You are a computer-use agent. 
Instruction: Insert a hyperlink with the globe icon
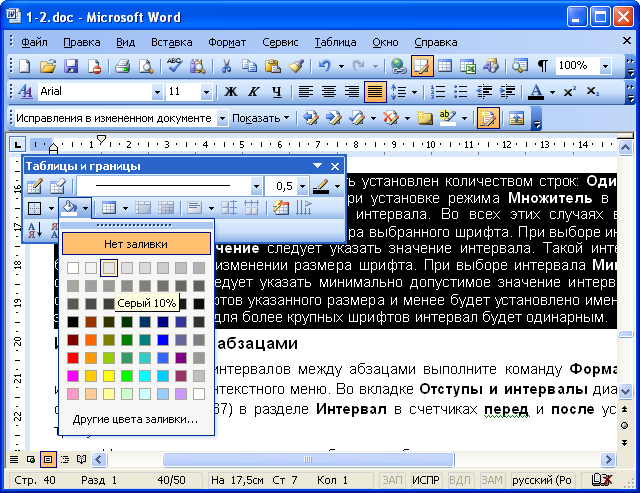click(x=398, y=66)
